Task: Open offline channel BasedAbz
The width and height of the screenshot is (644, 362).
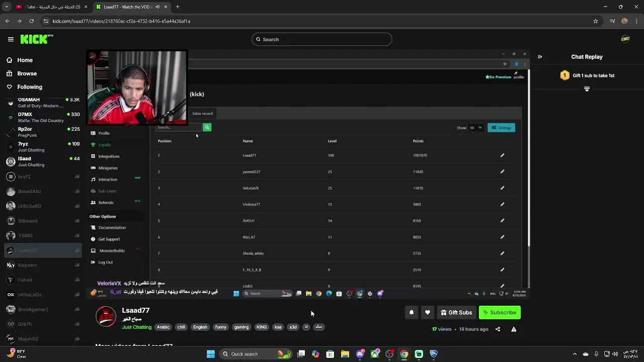Action: click(x=43, y=192)
